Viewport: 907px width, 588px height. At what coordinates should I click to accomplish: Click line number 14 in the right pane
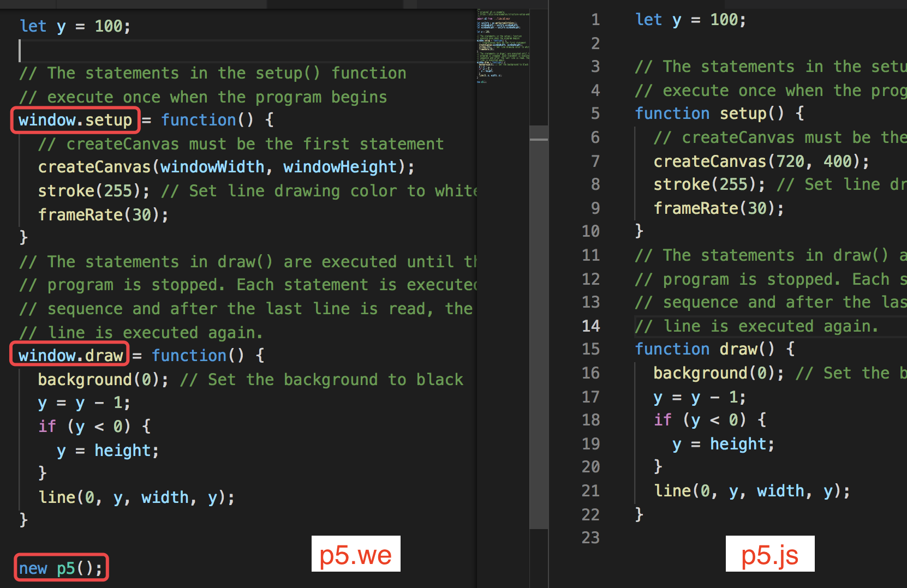point(591,326)
